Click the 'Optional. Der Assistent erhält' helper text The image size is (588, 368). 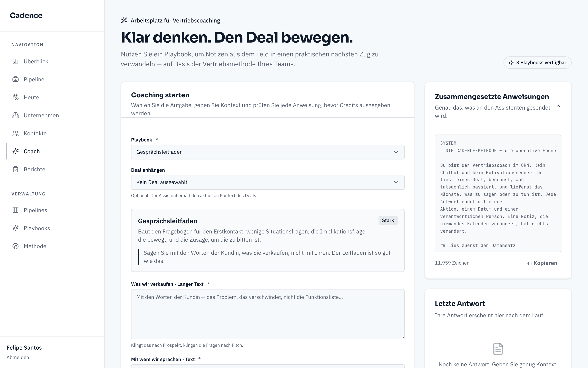point(194,195)
